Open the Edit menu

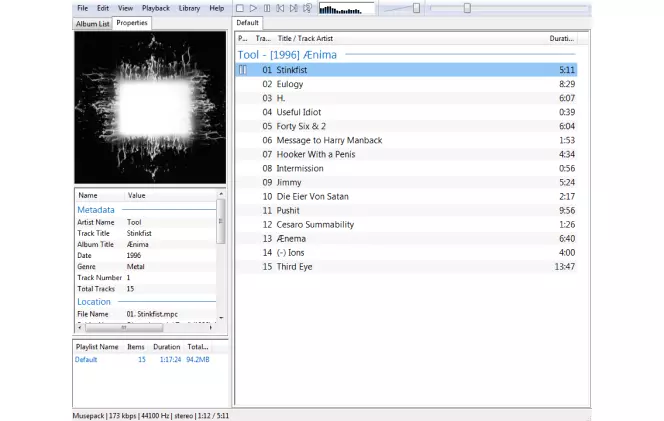tap(102, 8)
